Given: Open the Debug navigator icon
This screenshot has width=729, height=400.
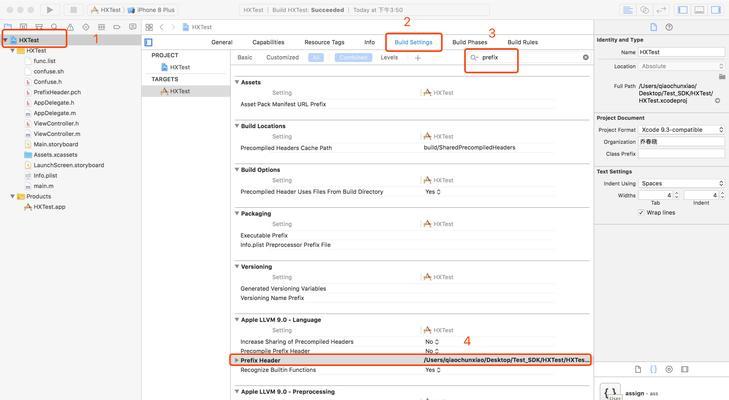Looking at the screenshot, I should point(101,27).
